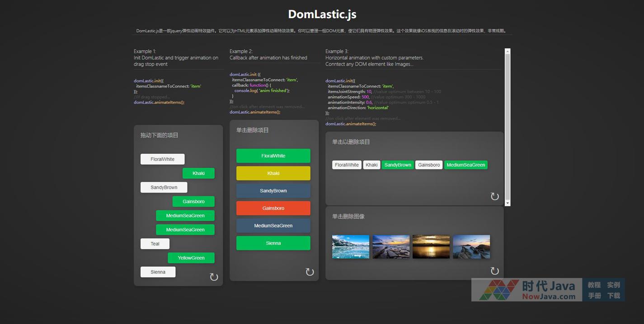Select the green YellowGreen item in the drag list
This screenshot has width=644, height=324.
click(191, 258)
